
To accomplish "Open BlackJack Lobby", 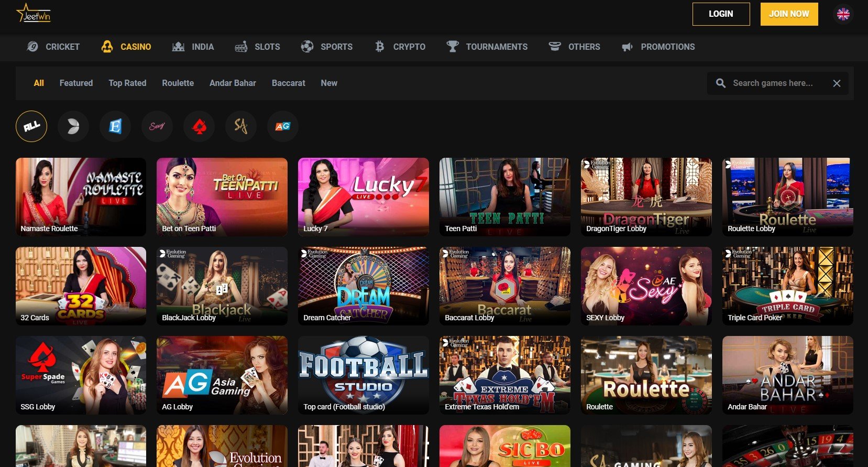I will pyautogui.click(x=222, y=286).
